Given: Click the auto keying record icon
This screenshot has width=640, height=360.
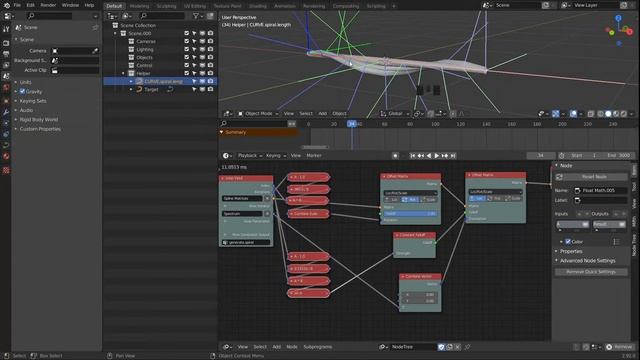Looking at the screenshot, I should (x=395, y=156).
